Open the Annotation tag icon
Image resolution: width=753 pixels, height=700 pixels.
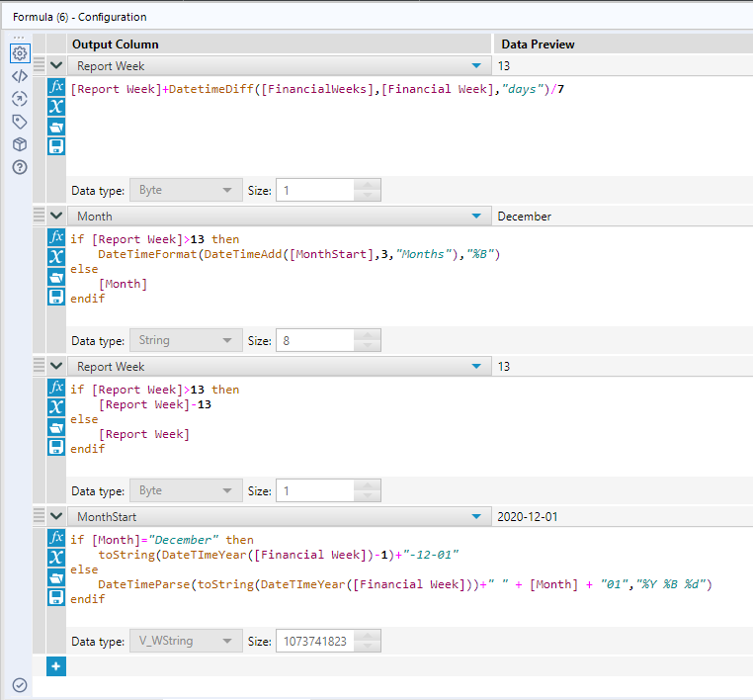(x=20, y=122)
